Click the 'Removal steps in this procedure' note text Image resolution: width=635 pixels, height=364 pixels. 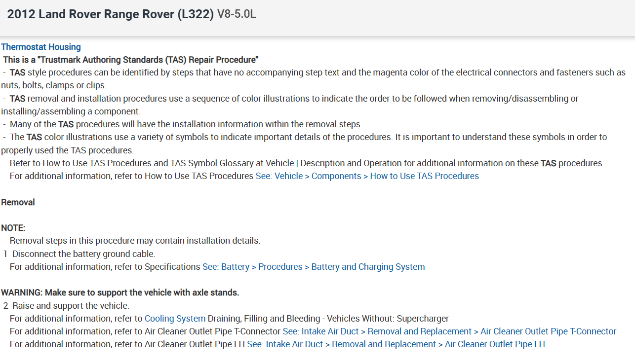click(x=135, y=241)
